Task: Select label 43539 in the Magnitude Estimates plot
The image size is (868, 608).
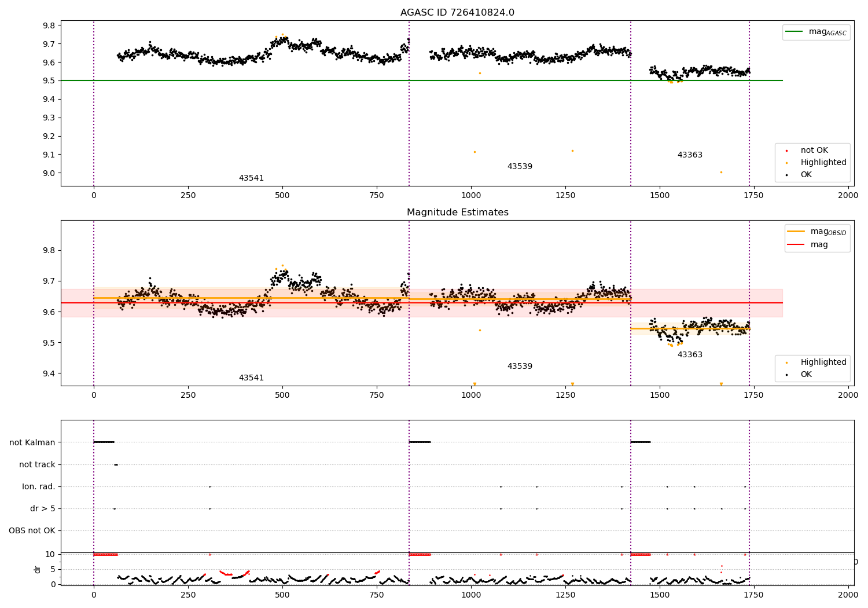Action: click(x=520, y=367)
